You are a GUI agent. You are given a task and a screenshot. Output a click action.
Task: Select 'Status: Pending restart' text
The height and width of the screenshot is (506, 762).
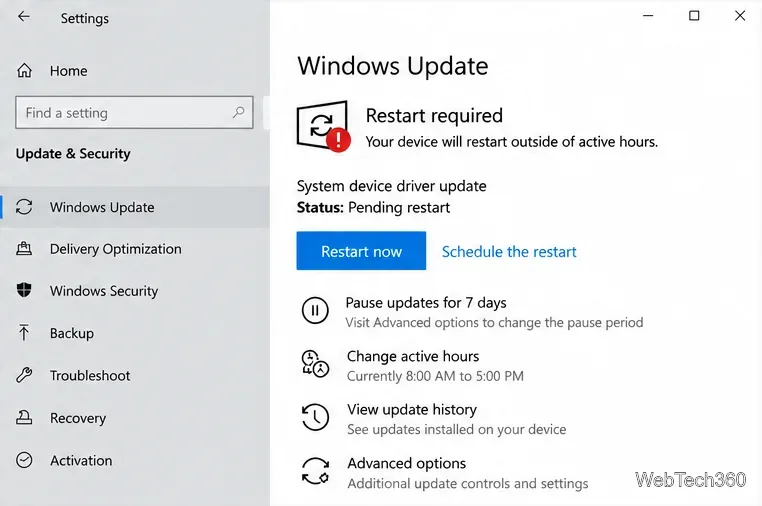tap(373, 208)
